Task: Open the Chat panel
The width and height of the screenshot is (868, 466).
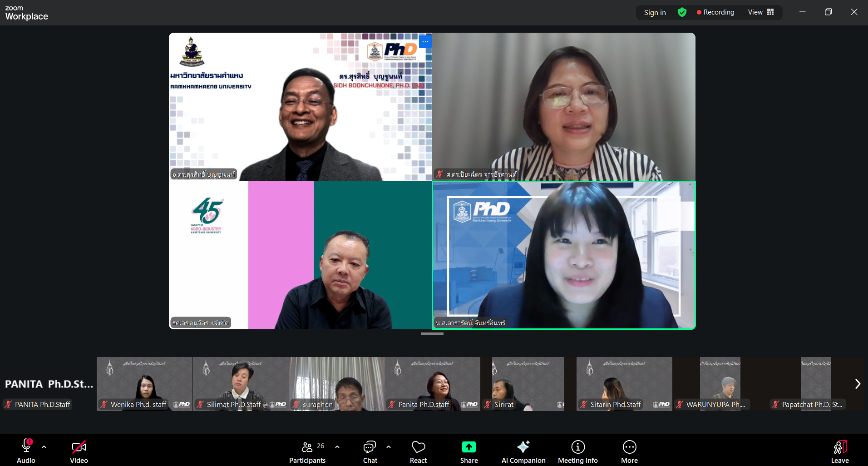Action: [x=370, y=450]
